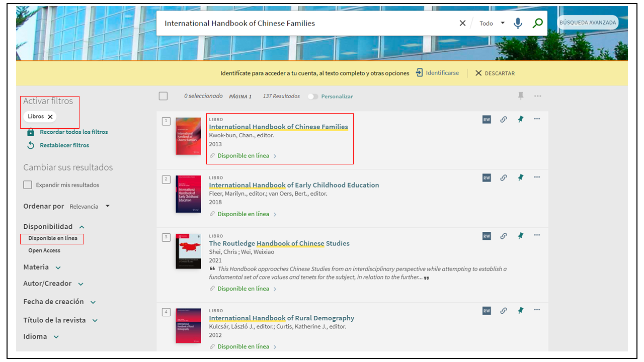Enable Expandir mis resultados checkbox

click(x=28, y=185)
